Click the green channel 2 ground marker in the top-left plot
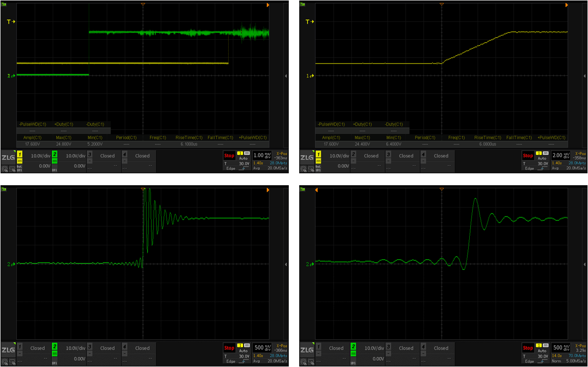 pyautogui.click(x=10, y=75)
